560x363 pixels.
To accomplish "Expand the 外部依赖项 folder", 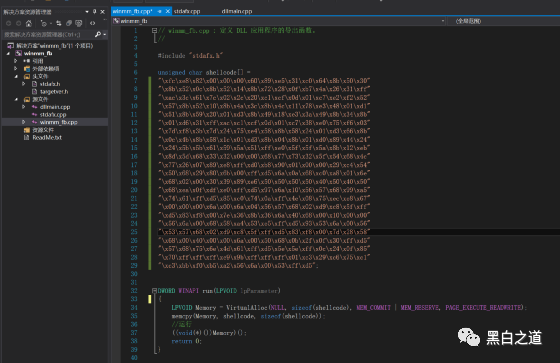I will pyautogui.click(x=16, y=68).
